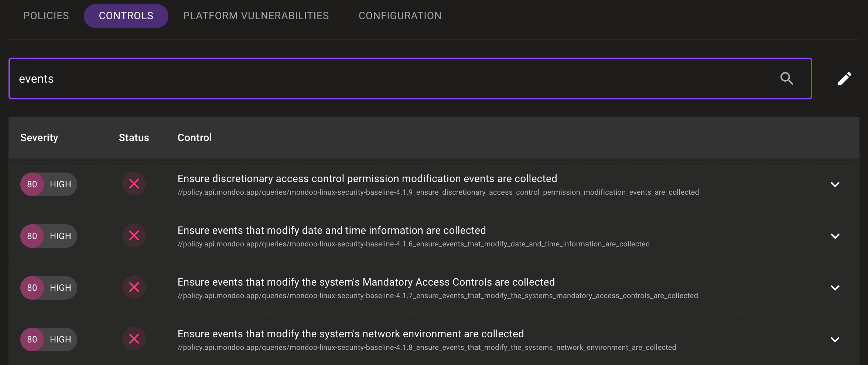The height and width of the screenshot is (365, 868).
Task: Expand the network environment events control
Action: pos(836,340)
